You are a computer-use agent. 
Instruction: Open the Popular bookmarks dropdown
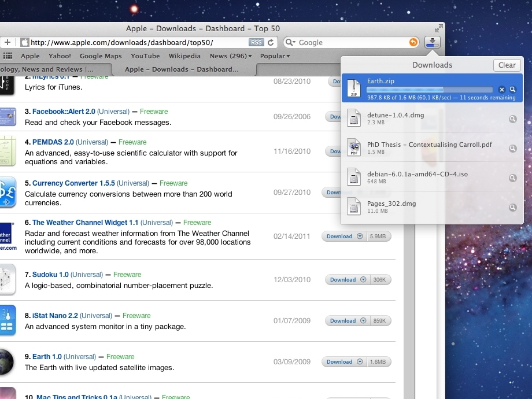(x=275, y=56)
